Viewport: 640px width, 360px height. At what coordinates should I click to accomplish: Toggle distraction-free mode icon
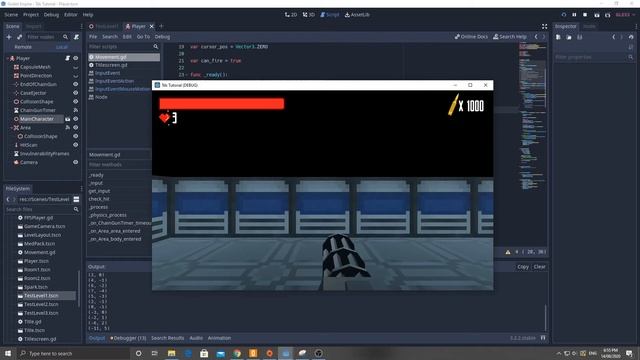(544, 27)
